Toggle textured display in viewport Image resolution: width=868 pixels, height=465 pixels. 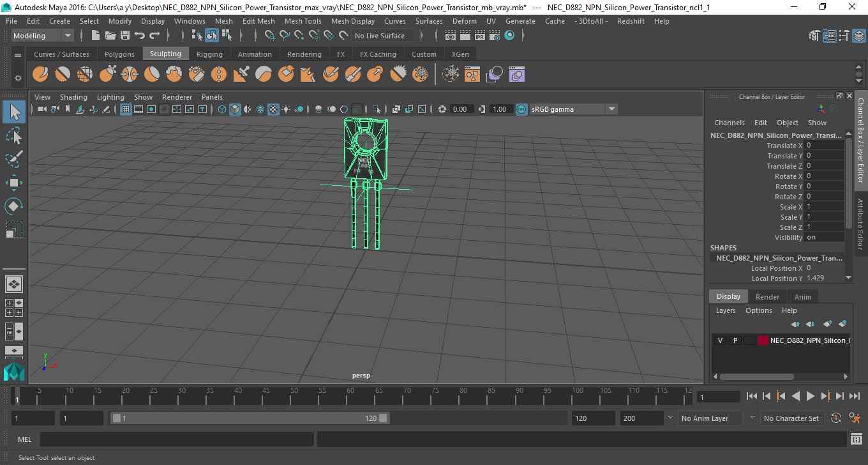[273, 109]
